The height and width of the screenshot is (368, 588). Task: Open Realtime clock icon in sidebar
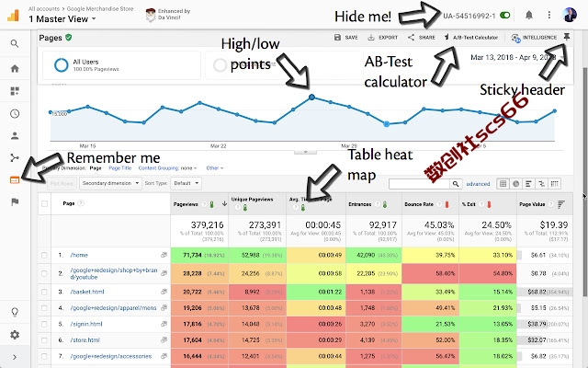15,113
